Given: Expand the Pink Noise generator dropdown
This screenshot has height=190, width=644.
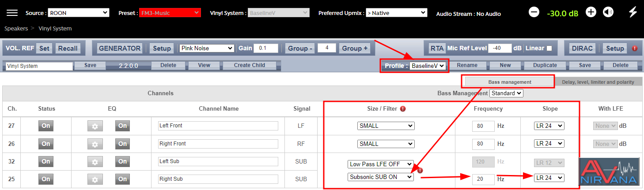Looking at the screenshot, I should (x=207, y=48).
